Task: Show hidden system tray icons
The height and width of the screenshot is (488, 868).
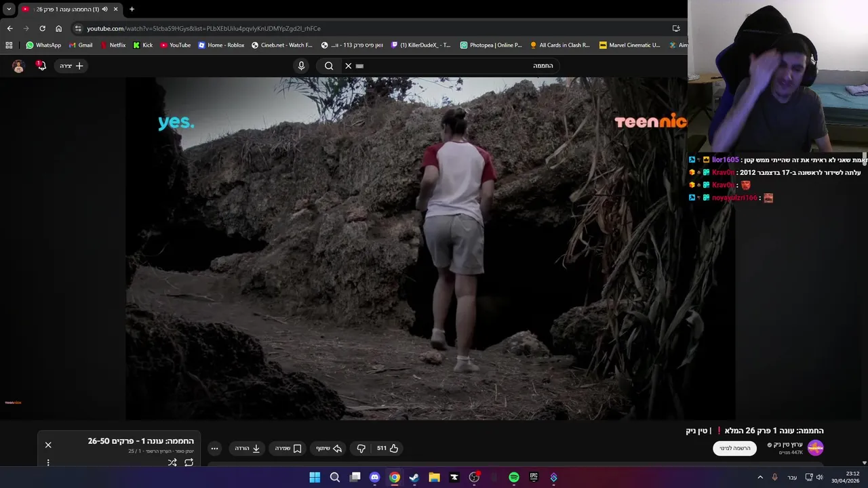Action: coord(760,477)
